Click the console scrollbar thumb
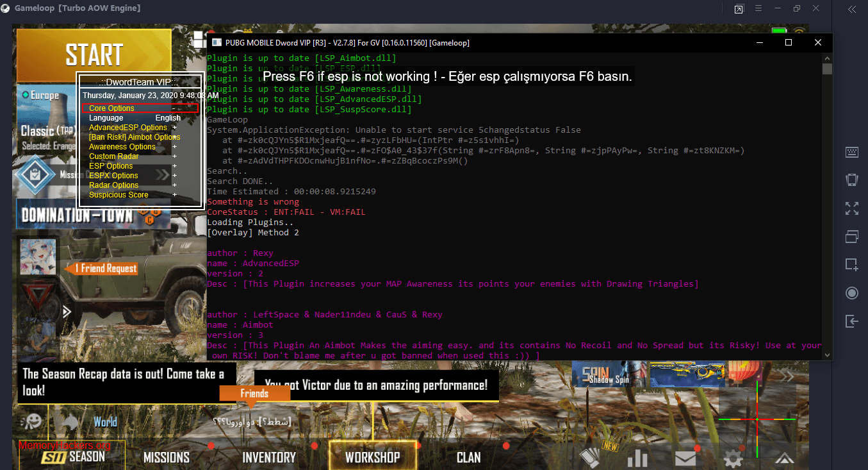The width and height of the screenshot is (868, 470). click(827, 69)
